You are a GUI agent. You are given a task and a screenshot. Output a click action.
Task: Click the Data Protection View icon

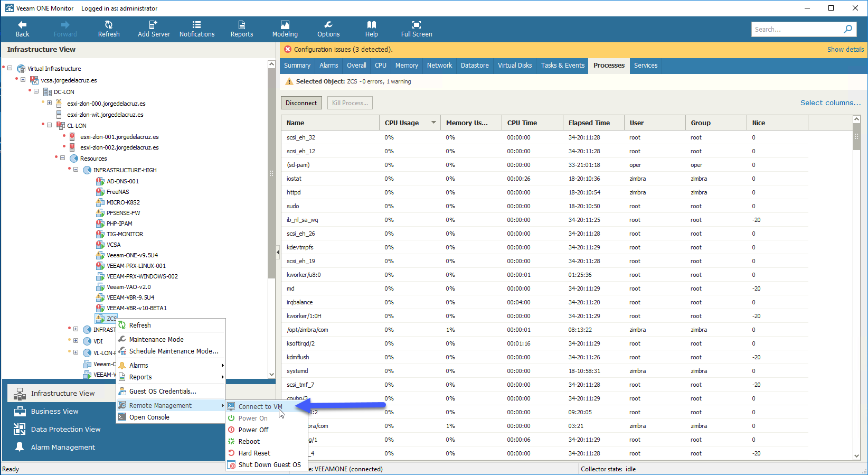point(20,429)
